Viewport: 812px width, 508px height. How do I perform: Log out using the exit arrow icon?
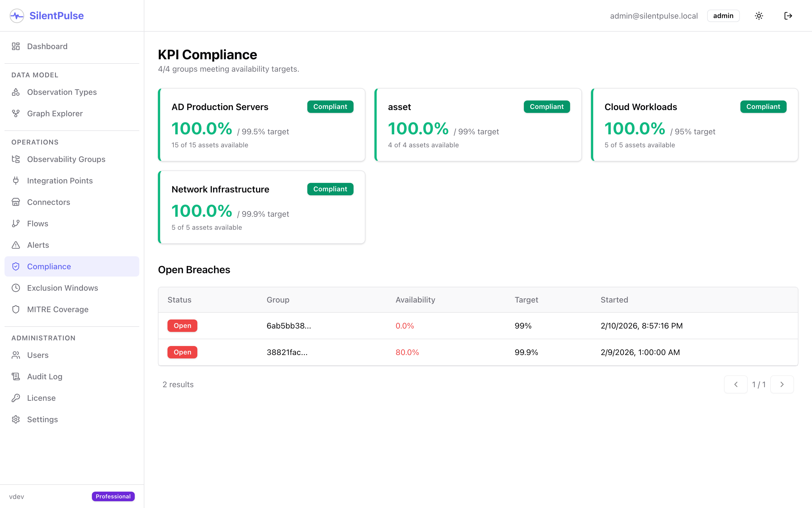point(788,16)
